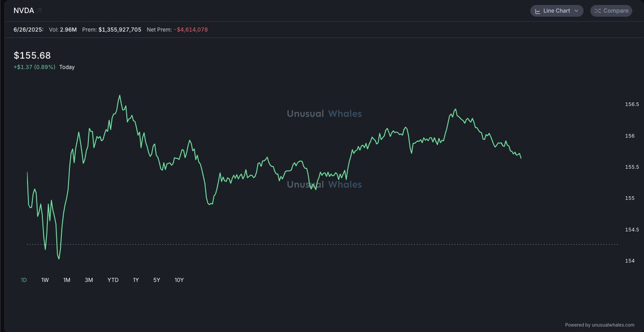Click the 6/26/2025 date label
Viewport: 644px width, 332px height.
point(28,30)
